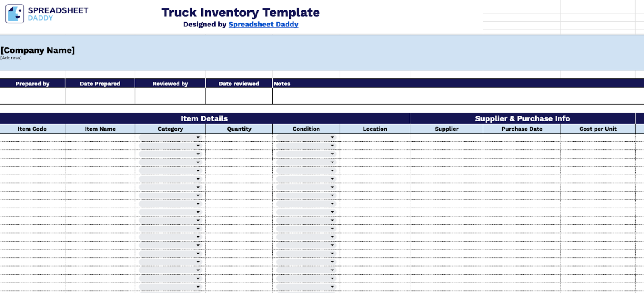Select the [Company Name] placeholder text
The image size is (644, 293).
click(x=38, y=50)
